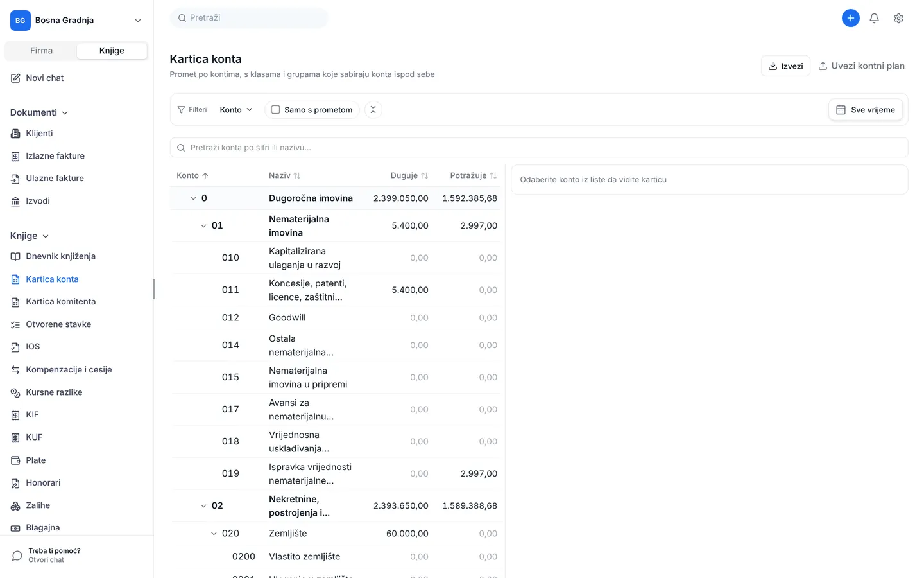Collapse the Knjige sidebar section
The image size is (924, 578).
(30, 236)
